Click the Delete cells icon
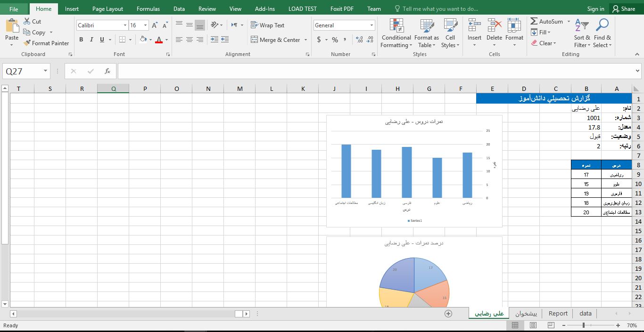 tap(495, 25)
